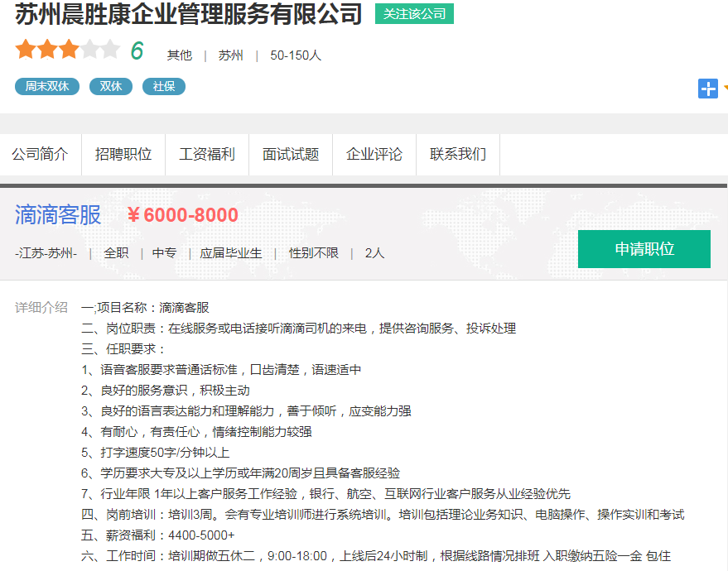Viewport: 728px width, 571px height.
Task: Open the 联系我们 tab
Action: 458,155
